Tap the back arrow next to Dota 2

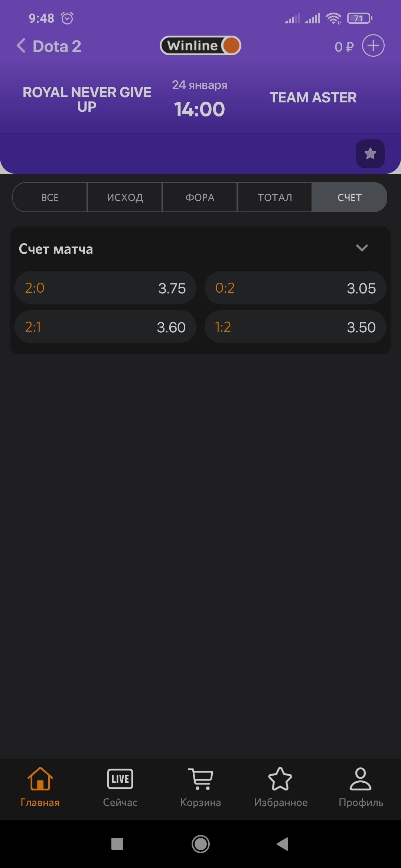(22, 46)
